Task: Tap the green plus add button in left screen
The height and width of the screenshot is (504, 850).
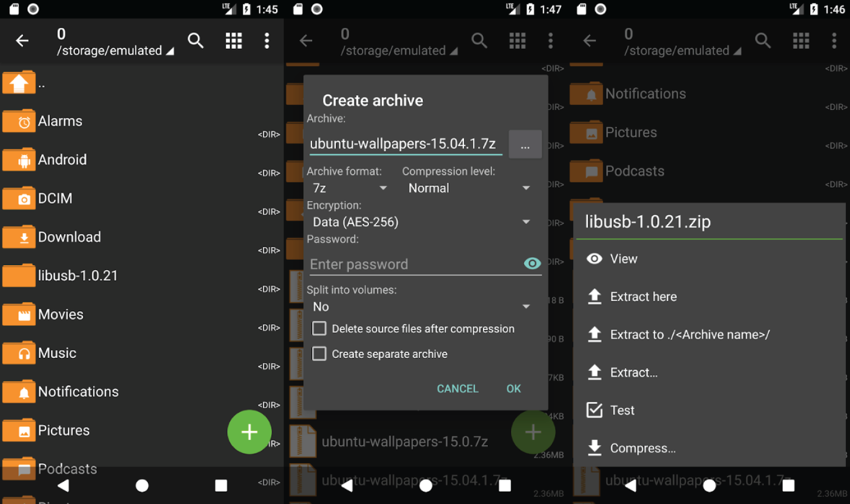Action: (249, 432)
